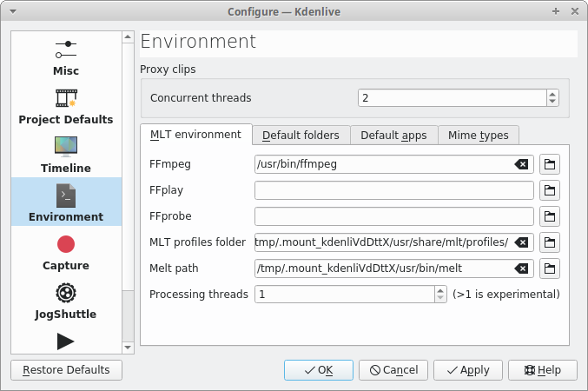588x391 pixels.
Task: Click into the FFplay path field
Action: pyautogui.click(x=393, y=190)
